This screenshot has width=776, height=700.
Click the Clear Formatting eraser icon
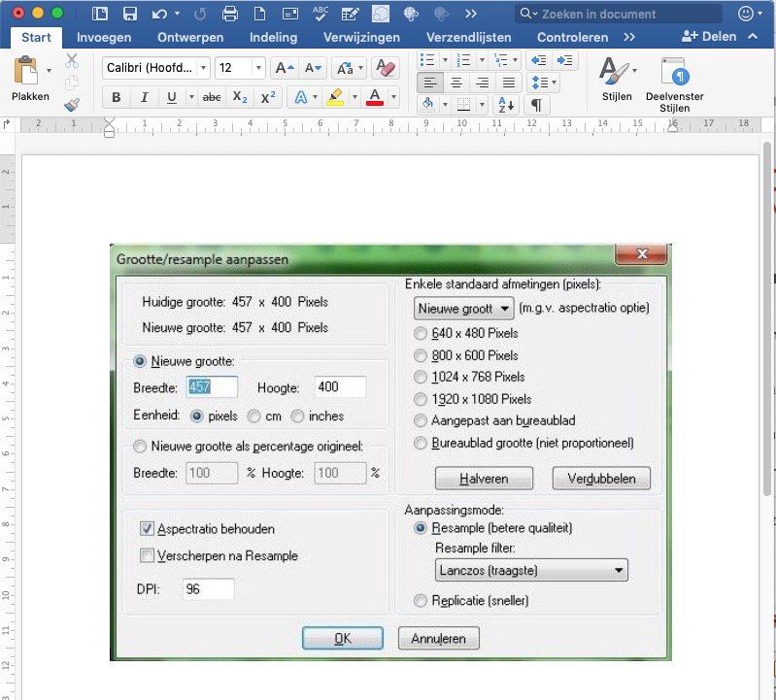pos(385,68)
